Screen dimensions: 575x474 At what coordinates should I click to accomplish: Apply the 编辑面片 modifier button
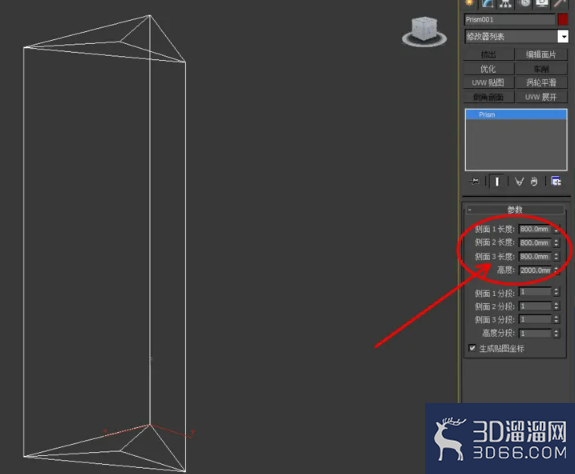[x=541, y=55]
